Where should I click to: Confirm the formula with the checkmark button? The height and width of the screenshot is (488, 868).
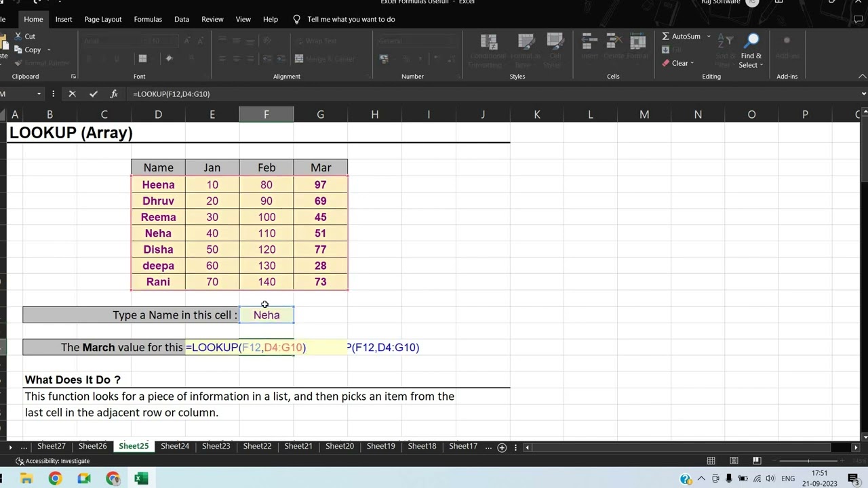(93, 94)
